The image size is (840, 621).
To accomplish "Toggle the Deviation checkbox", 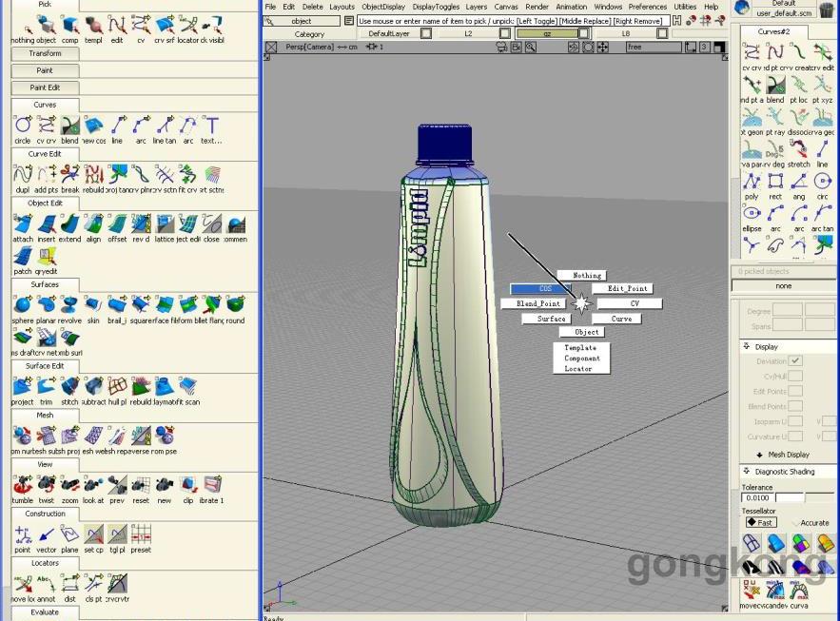I will point(795,360).
